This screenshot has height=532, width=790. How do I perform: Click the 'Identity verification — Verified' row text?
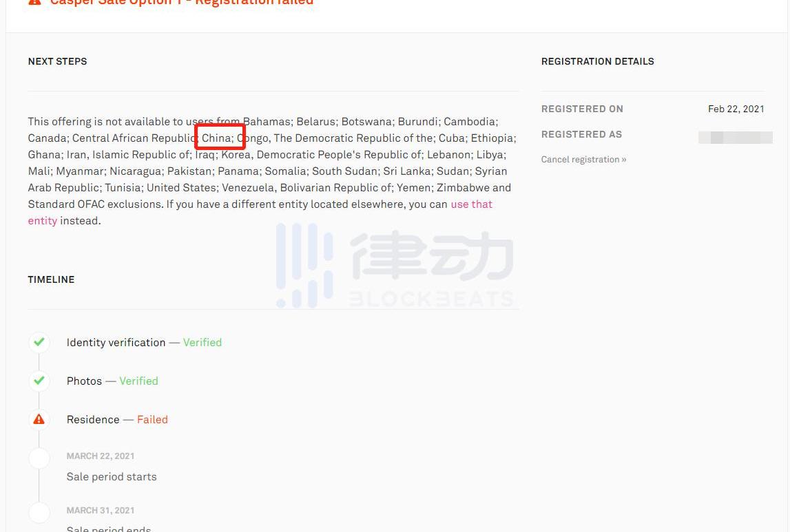click(144, 342)
